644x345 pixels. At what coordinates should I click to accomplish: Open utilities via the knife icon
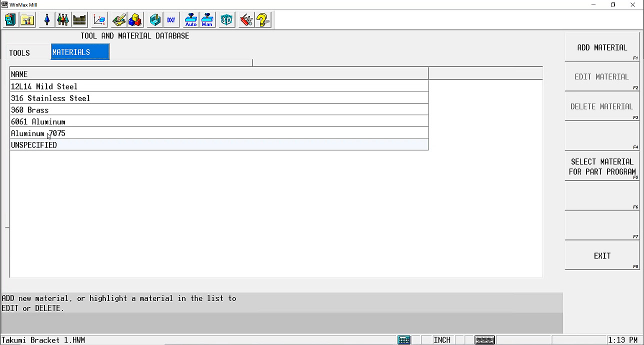point(245,19)
